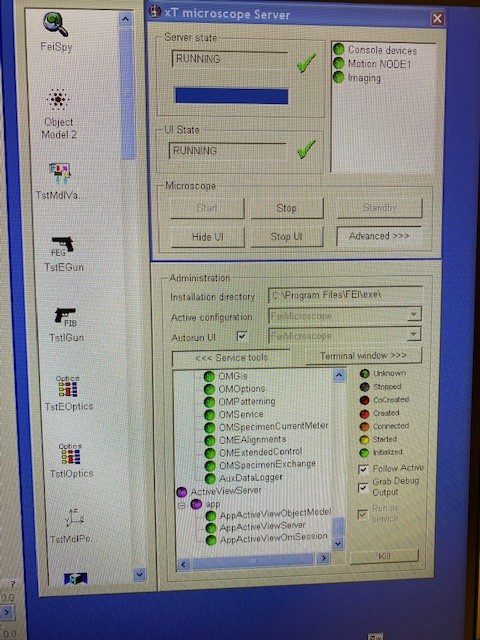Close the xT microscope Server window
The width and height of the screenshot is (480, 640).
437,18
